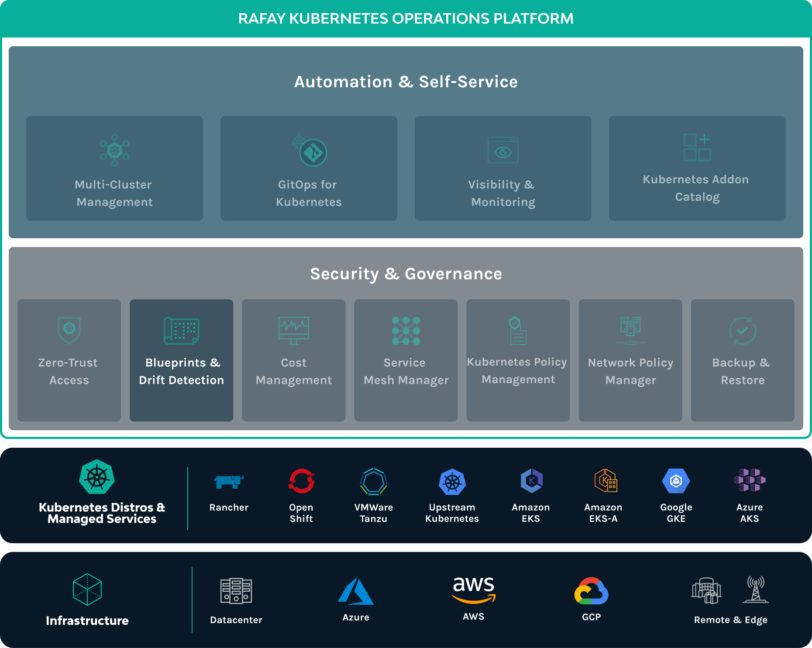
Task: Select the Cost Management card
Action: (x=293, y=360)
